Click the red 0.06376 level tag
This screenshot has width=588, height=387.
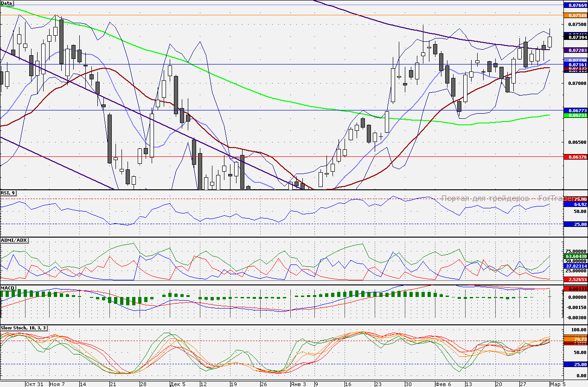(x=575, y=157)
